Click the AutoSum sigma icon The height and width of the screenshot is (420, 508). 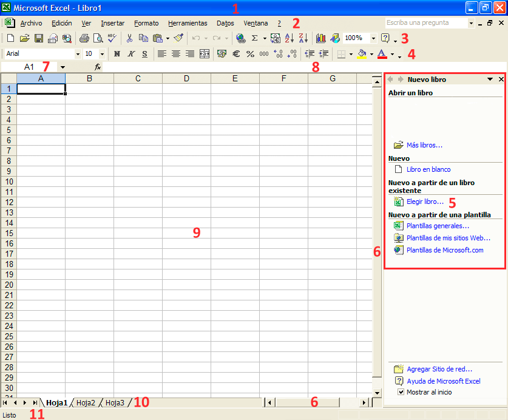click(x=255, y=38)
